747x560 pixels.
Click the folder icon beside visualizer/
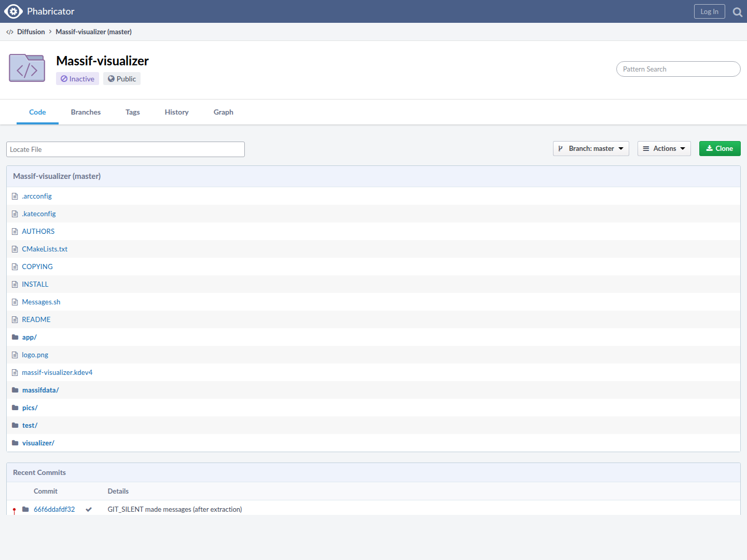[15, 443]
